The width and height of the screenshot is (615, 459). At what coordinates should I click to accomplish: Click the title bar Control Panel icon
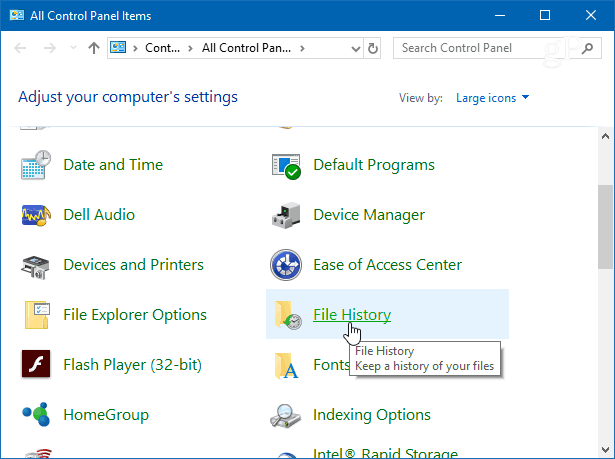17,15
